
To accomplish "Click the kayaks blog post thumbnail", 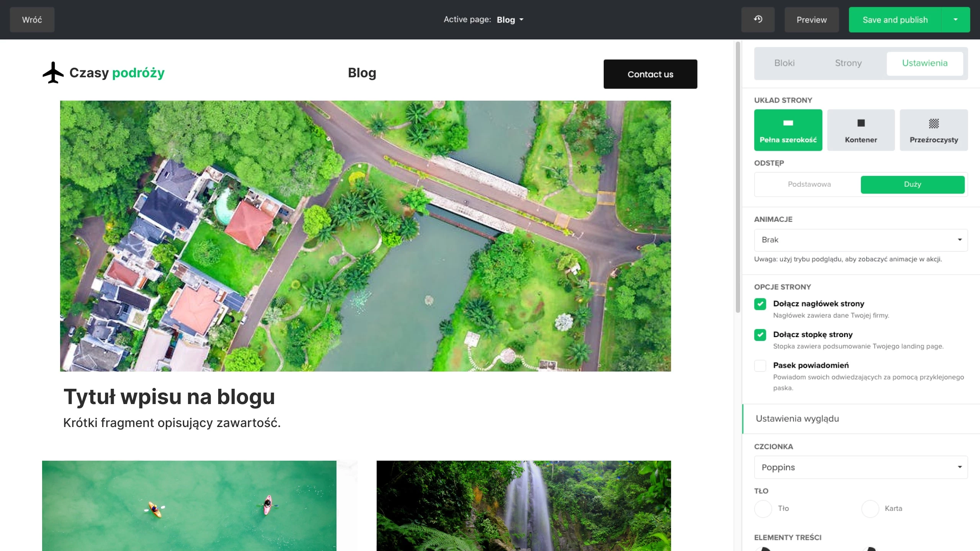I will pos(189,505).
